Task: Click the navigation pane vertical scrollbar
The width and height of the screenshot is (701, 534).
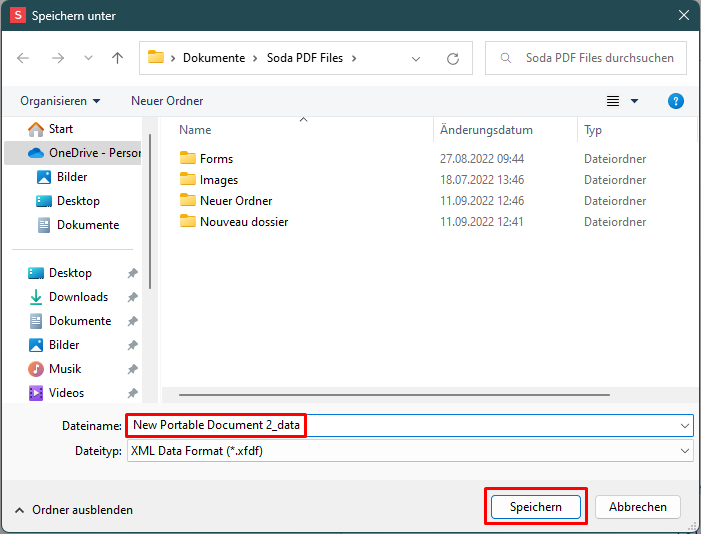Action: click(150, 211)
